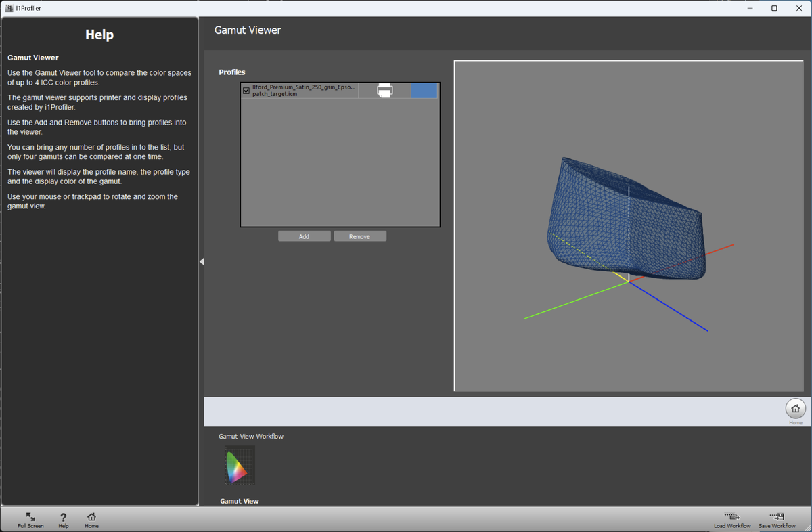Click Home icon in bottom-left toolbar

91,518
